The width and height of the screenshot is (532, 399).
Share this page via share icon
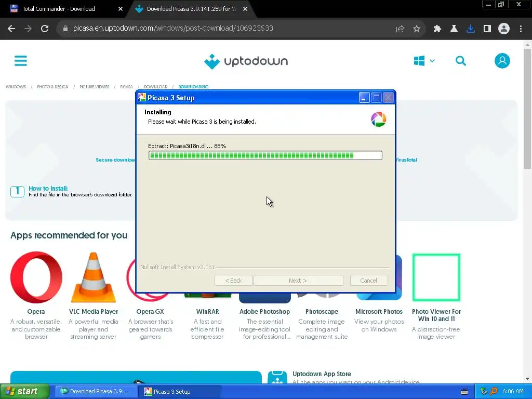(x=400, y=29)
